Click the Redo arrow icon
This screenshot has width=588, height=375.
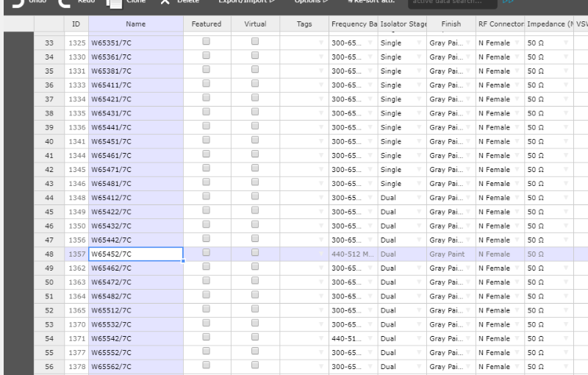tap(65, 3)
